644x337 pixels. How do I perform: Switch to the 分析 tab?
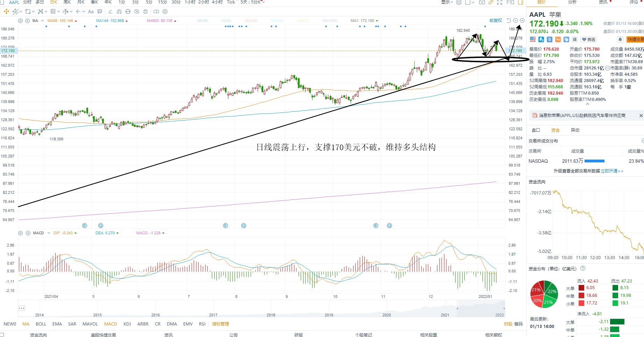pos(572,2)
